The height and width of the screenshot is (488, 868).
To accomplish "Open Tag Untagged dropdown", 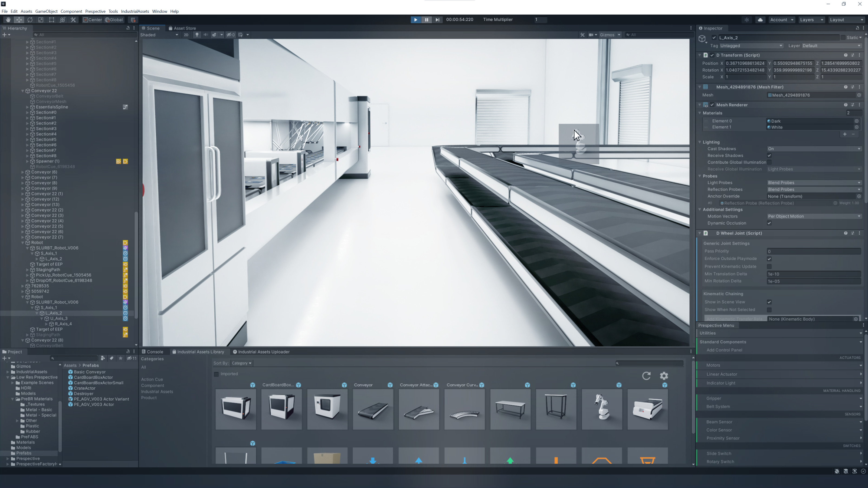I will click(751, 46).
